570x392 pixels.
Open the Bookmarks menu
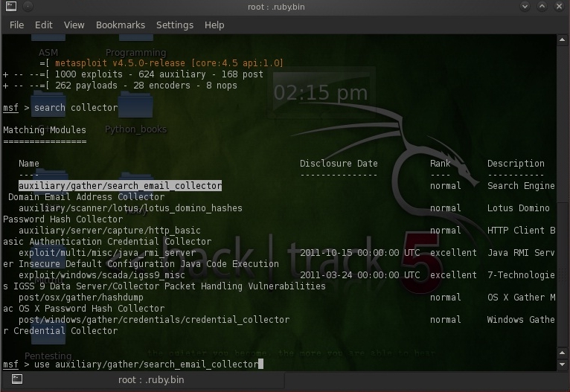point(121,25)
